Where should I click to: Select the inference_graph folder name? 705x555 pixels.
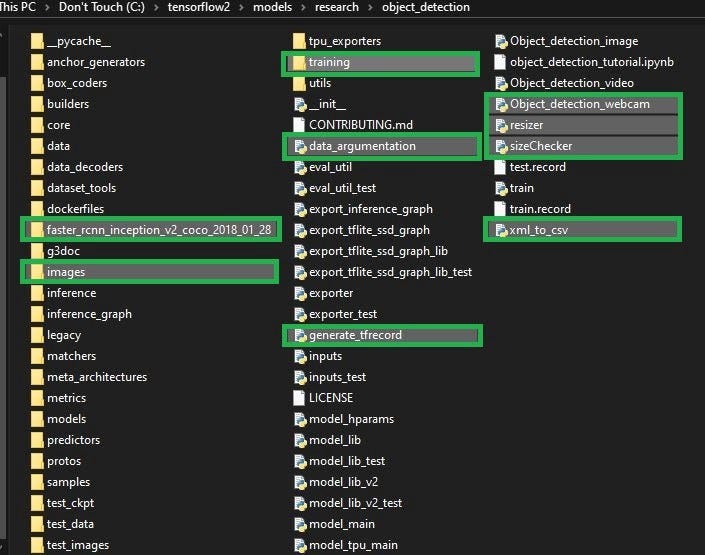point(89,314)
